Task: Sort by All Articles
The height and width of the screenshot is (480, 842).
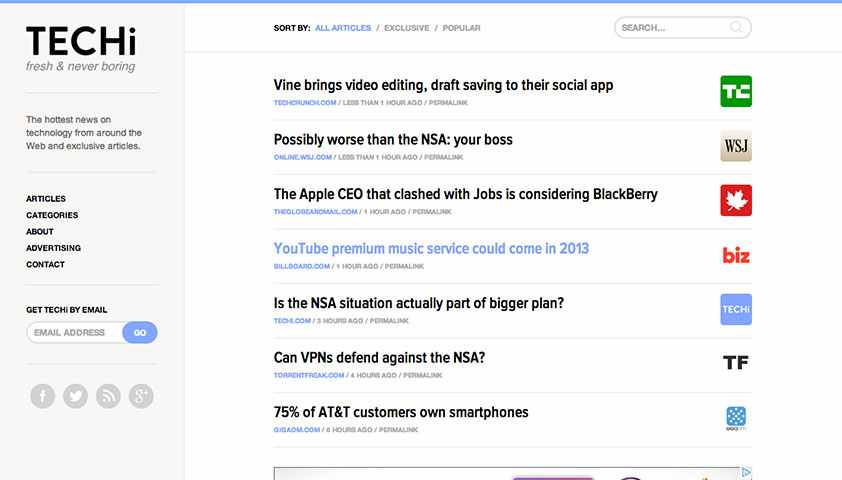Action: coord(343,28)
